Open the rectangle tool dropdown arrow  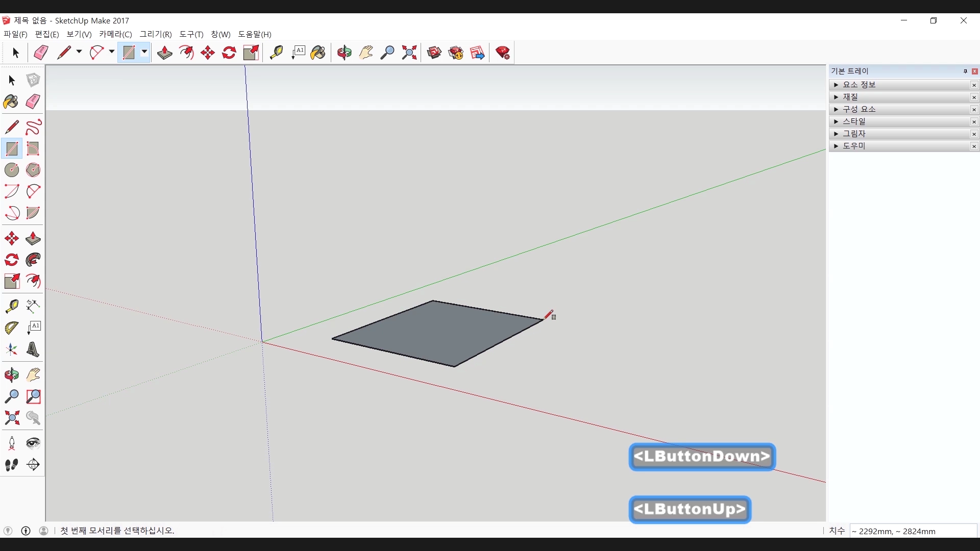coord(144,52)
